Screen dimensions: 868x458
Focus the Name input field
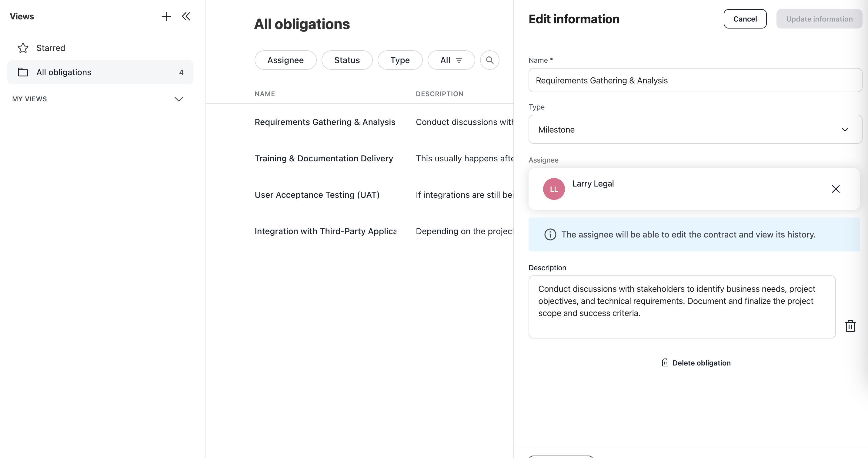(x=695, y=80)
